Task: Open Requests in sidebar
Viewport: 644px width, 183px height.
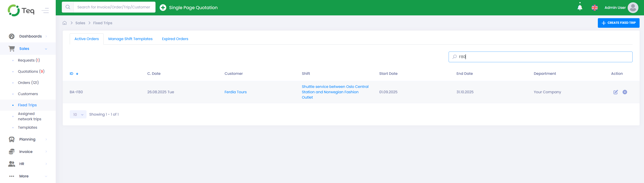Action: 29,60
